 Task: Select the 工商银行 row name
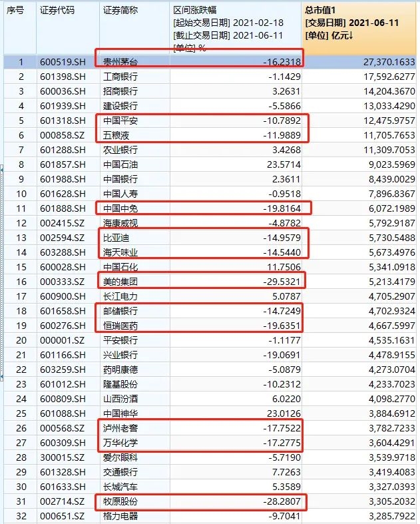click(x=120, y=77)
